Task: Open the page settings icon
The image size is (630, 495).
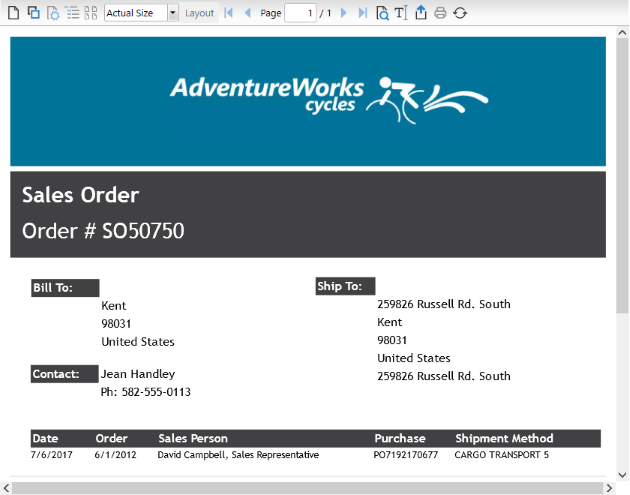Action: coord(52,13)
